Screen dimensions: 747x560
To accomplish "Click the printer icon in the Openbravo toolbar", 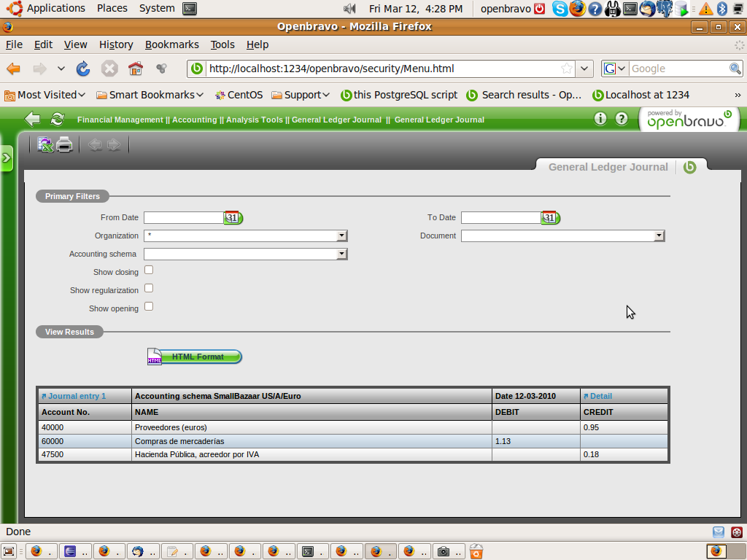I will point(64,144).
